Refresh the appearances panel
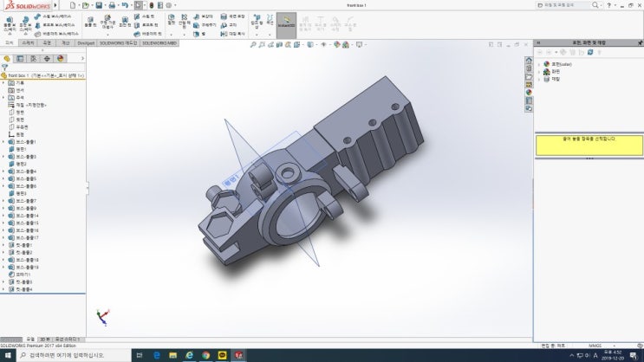Screen dimensions: 644x362 pos(590,52)
